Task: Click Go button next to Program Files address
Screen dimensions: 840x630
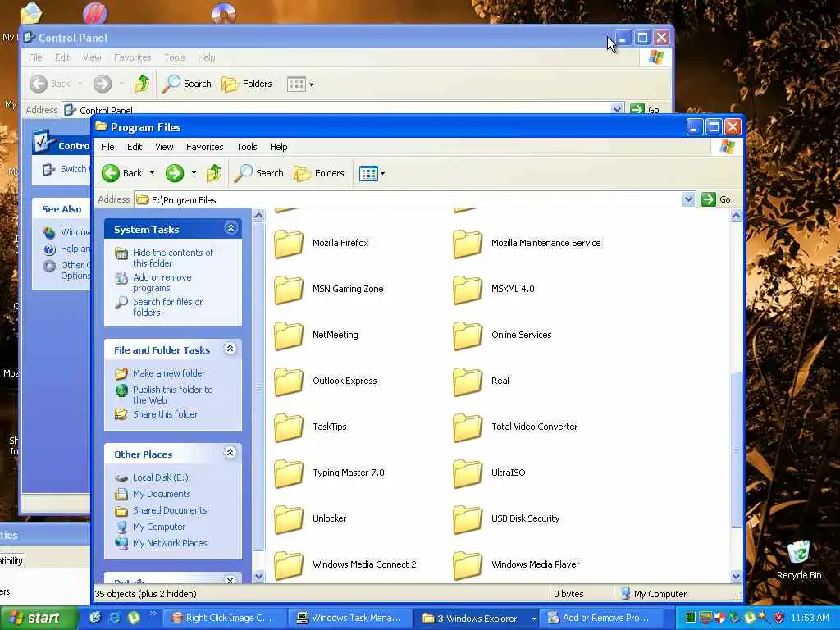Action: tap(716, 199)
